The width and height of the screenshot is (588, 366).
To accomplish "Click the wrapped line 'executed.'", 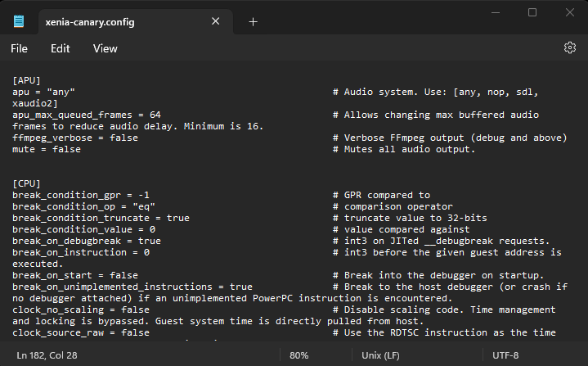I will [x=38, y=264].
